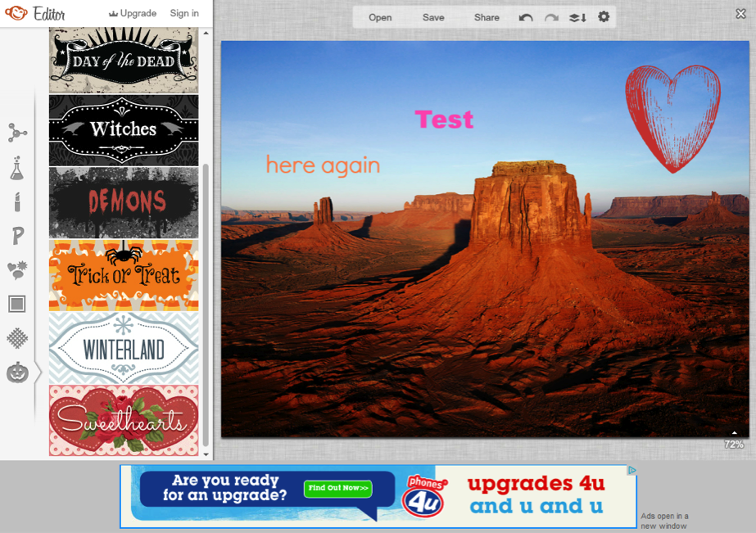Select the red heart overlay on canvas
Image resolution: width=756 pixels, height=533 pixels.
672,118
